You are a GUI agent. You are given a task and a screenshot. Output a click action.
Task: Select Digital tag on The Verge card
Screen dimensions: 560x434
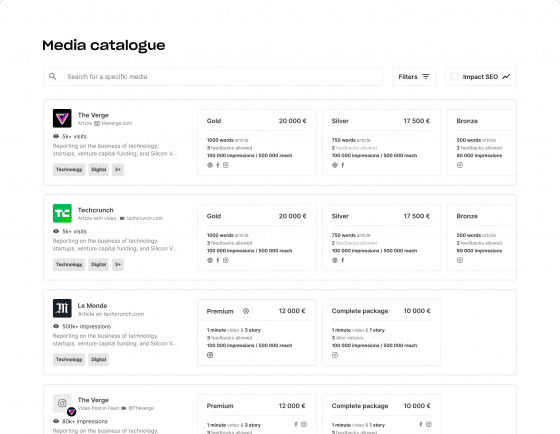click(x=99, y=169)
